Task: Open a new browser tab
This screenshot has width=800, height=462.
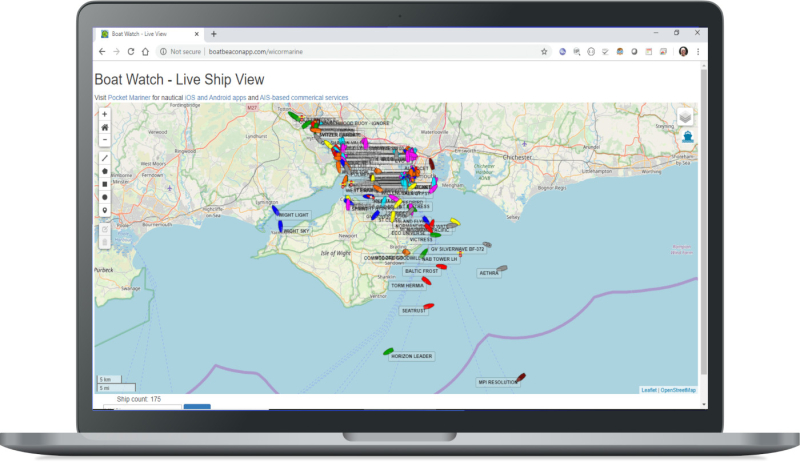Action: click(x=213, y=34)
